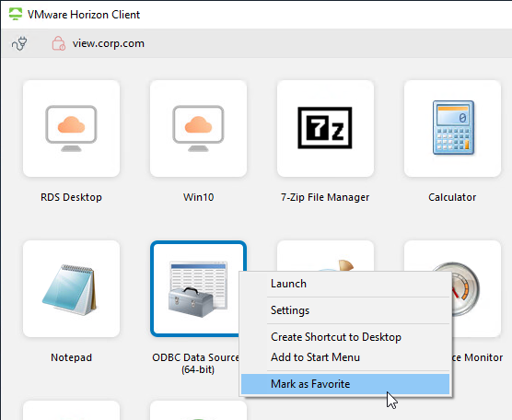Click the Notepad label text
Screen dimensions: 512x420
tap(71, 357)
